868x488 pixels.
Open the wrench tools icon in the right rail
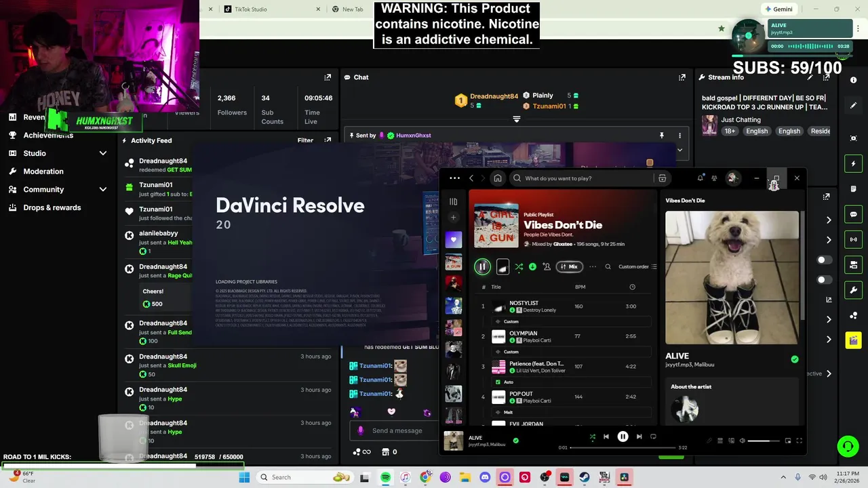[x=853, y=290]
